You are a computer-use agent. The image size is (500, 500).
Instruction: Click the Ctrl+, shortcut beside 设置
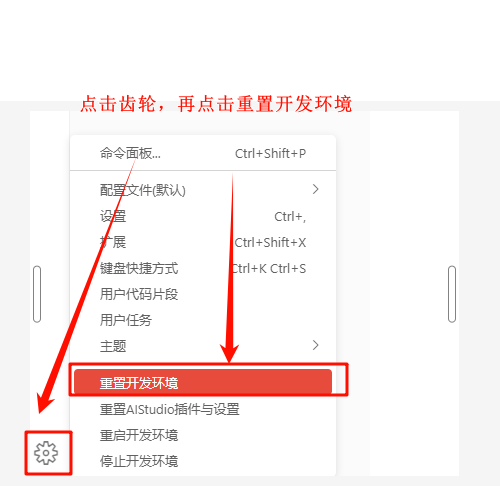tap(290, 217)
